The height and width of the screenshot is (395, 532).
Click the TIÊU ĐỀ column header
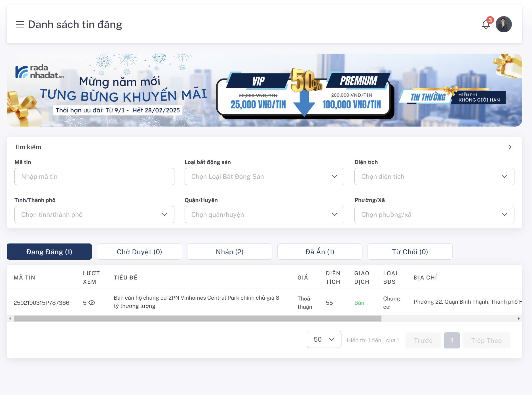(126, 278)
